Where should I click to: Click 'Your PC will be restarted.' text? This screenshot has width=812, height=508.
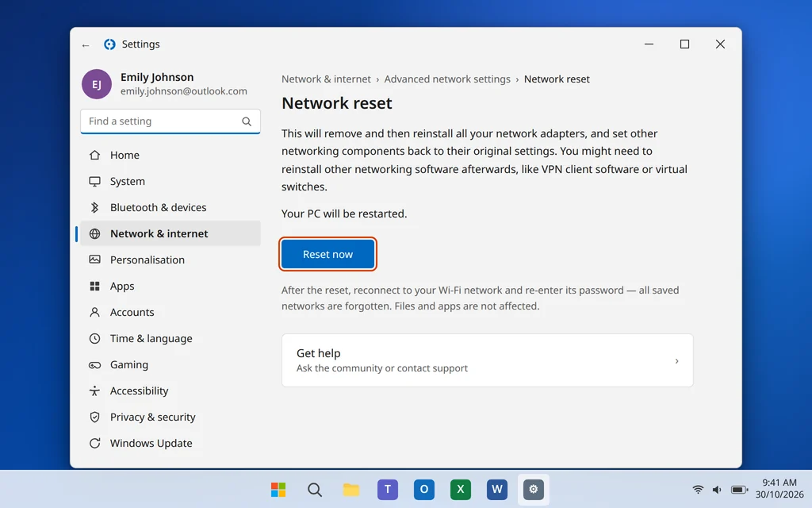coord(344,214)
